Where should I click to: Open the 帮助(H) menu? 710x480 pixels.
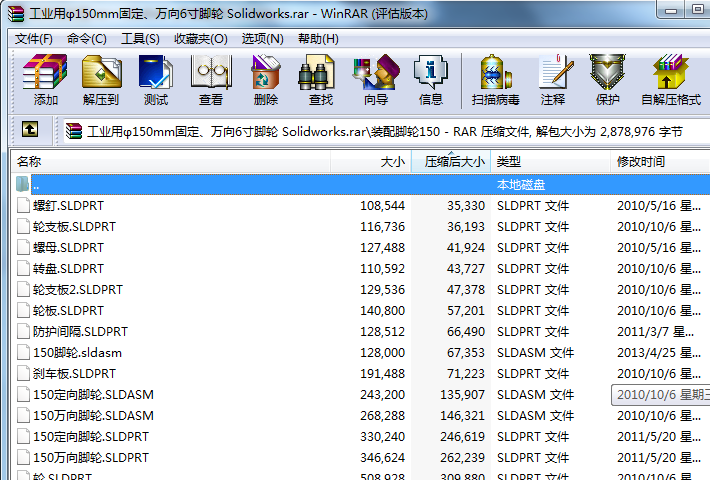tap(318, 39)
